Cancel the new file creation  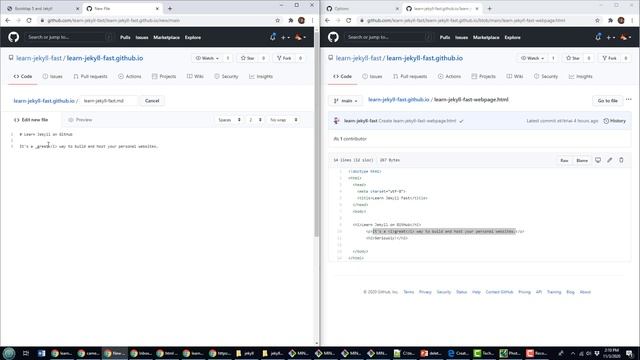click(152, 100)
